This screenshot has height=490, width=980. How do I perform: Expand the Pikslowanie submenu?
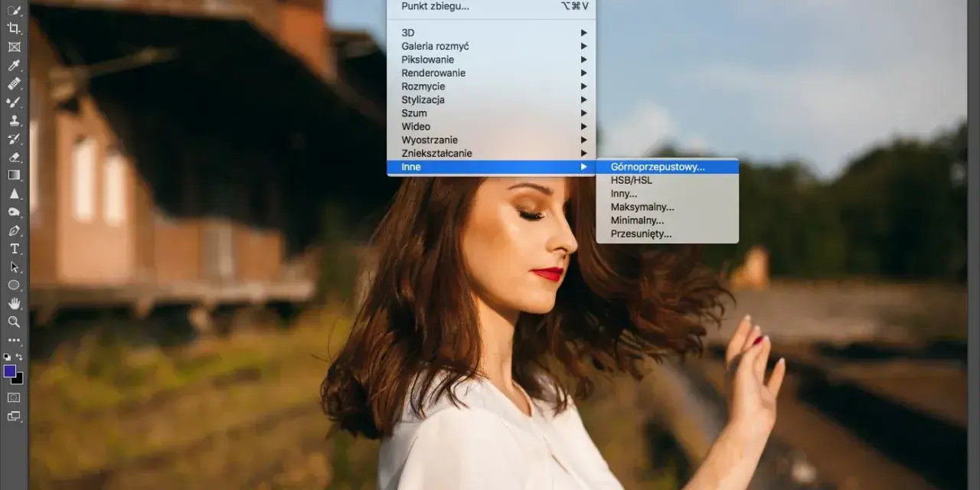492,60
